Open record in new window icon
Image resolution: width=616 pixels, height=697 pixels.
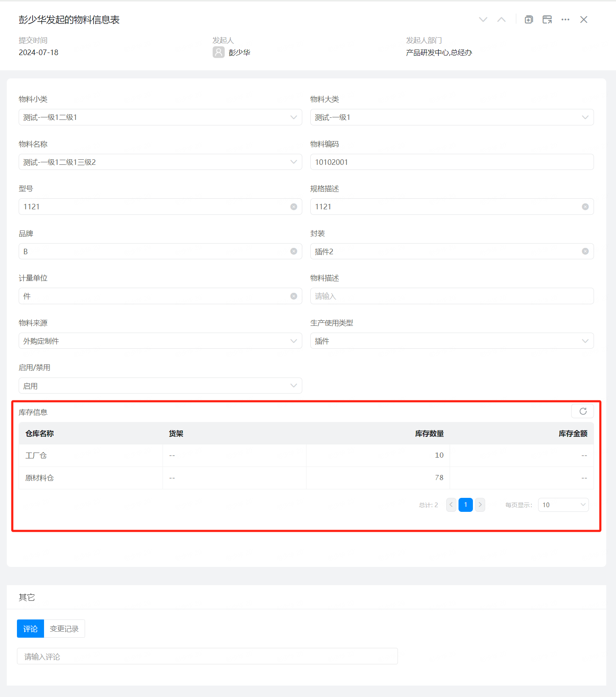click(547, 19)
